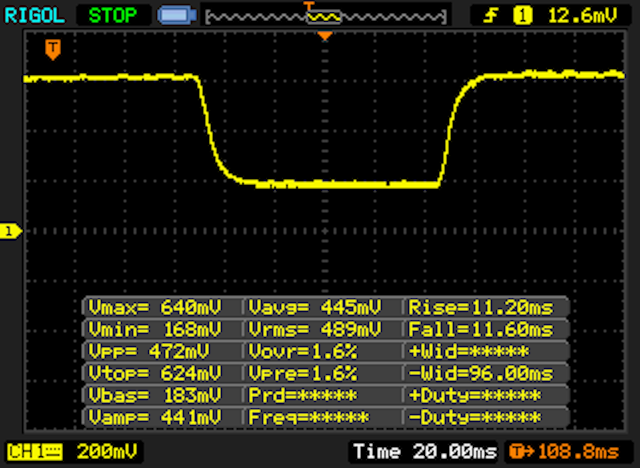
Task: Click the Vrms= 489mV measurement
Action: click(315, 329)
